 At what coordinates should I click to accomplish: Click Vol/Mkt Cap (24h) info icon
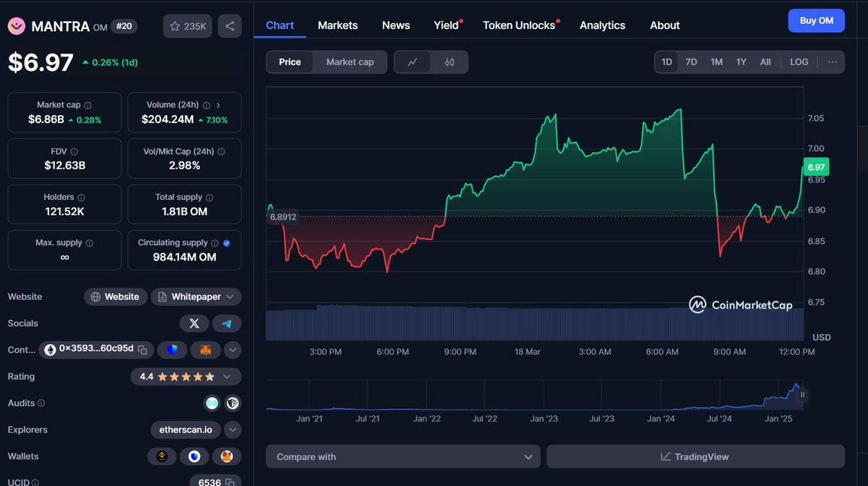click(222, 151)
